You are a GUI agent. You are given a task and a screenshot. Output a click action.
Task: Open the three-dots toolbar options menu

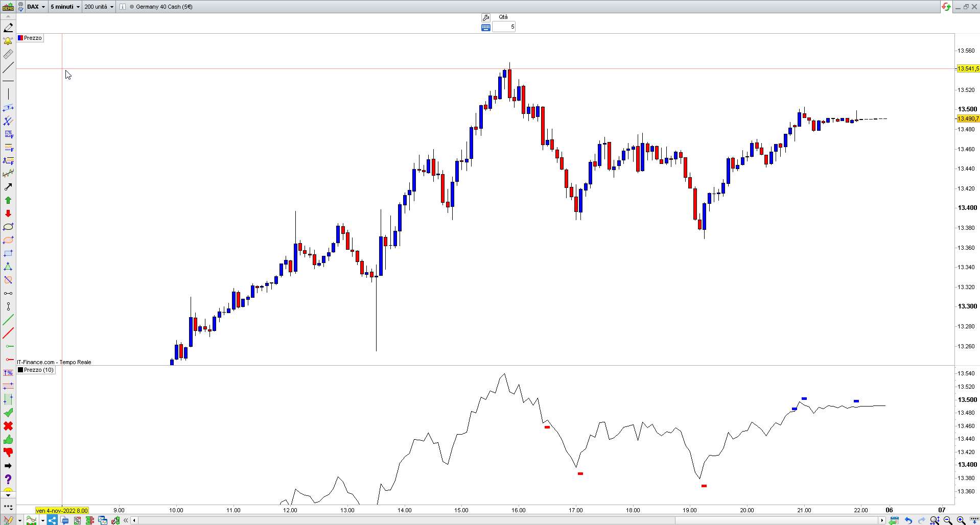[x=8, y=507]
